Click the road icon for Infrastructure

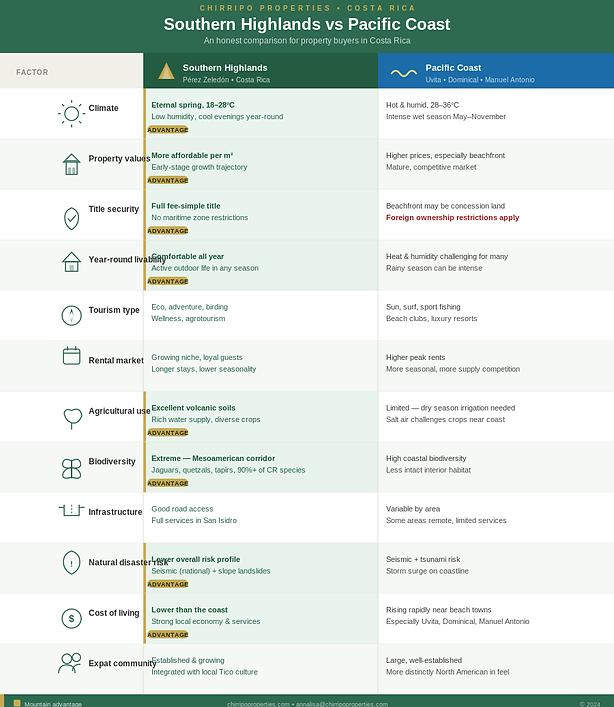click(71, 510)
